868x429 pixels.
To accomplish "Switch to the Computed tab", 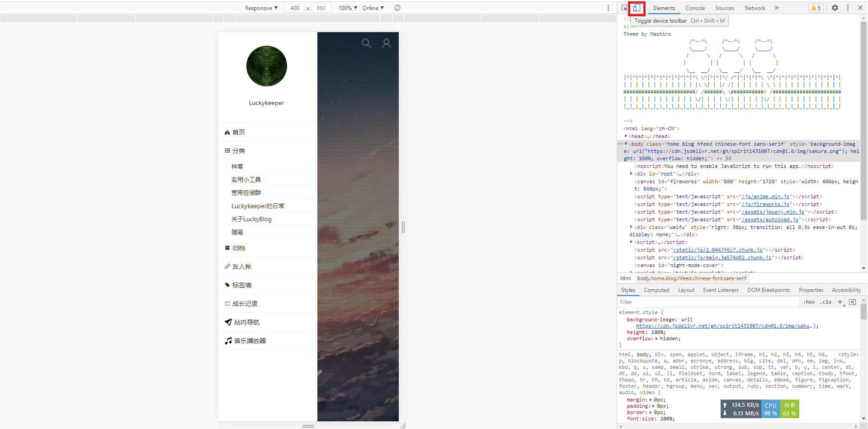I will tap(656, 290).
